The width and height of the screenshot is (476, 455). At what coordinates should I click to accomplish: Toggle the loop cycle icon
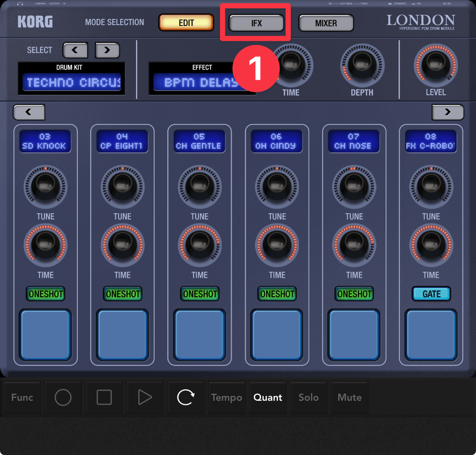click(186, 397)
